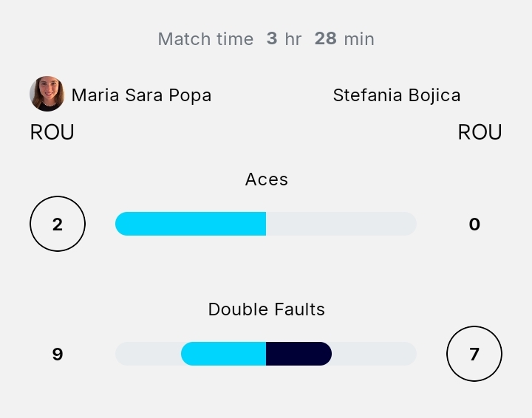Click Maria Sara Popa's profile photo
This screenshot has width=532, height=418.
coord(47,94)
